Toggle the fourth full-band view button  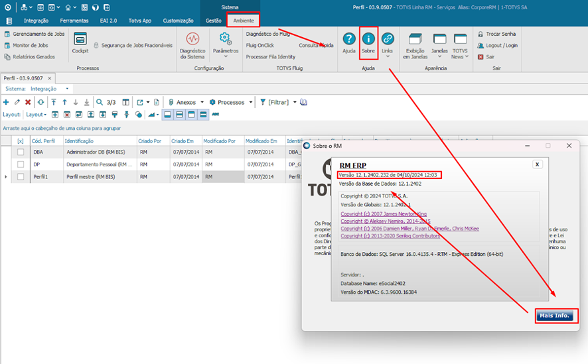click(x=203, y=115)
